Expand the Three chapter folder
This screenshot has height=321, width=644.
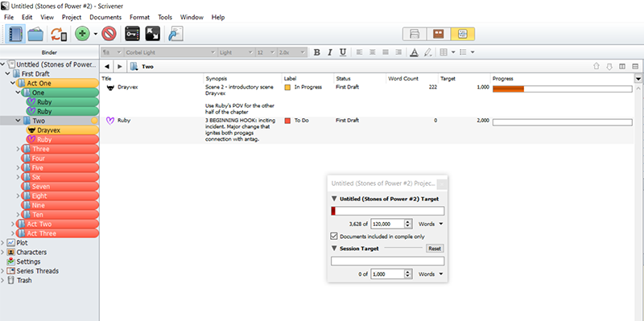coord(18,149)
